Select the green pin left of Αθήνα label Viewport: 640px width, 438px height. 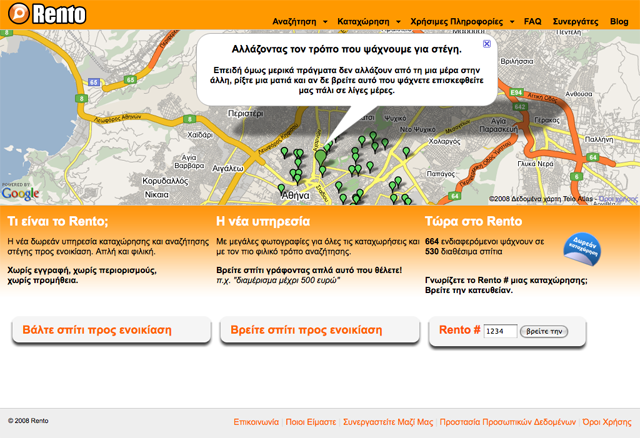pos(281,189)
